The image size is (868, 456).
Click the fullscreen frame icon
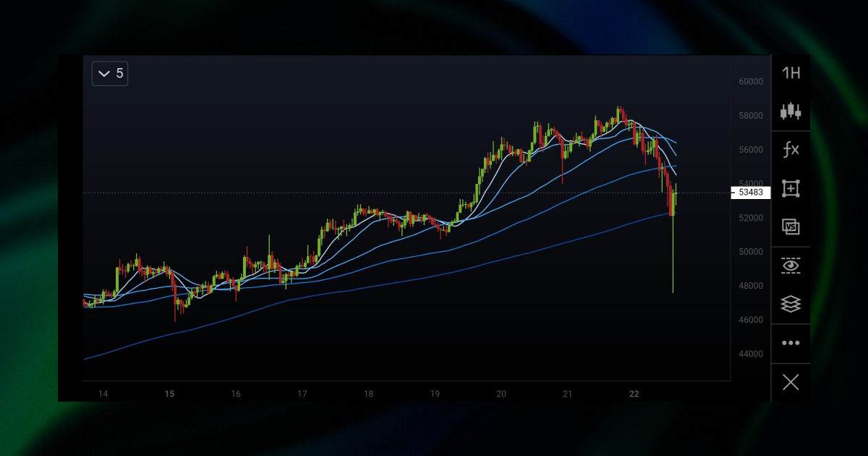[791, 188]
